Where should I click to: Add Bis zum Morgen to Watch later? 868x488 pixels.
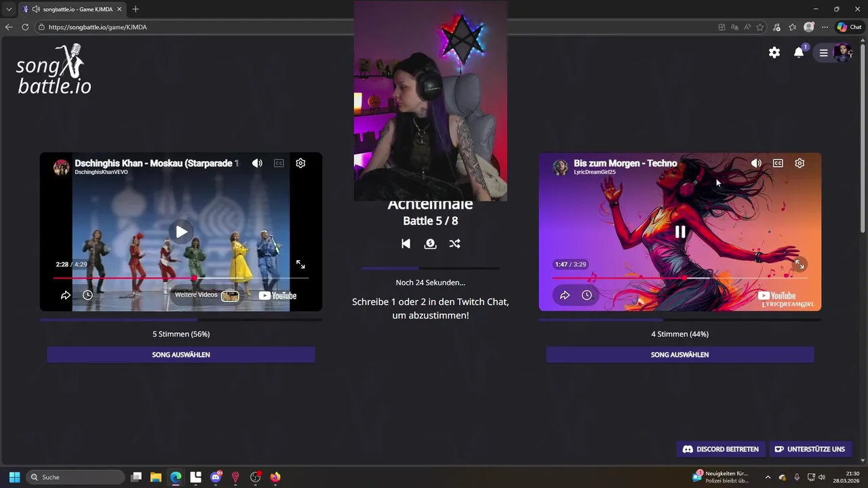[x=587, y=295]
